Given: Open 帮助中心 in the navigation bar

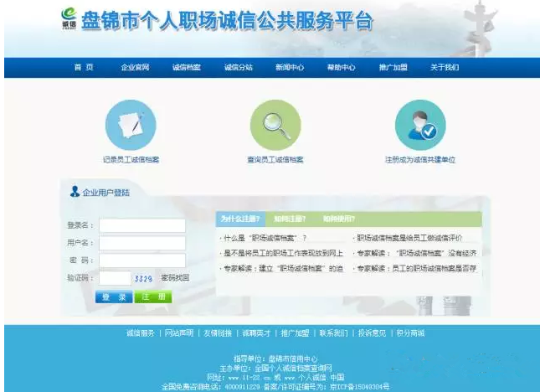Looking at the screenshot, I should (341, 67).
